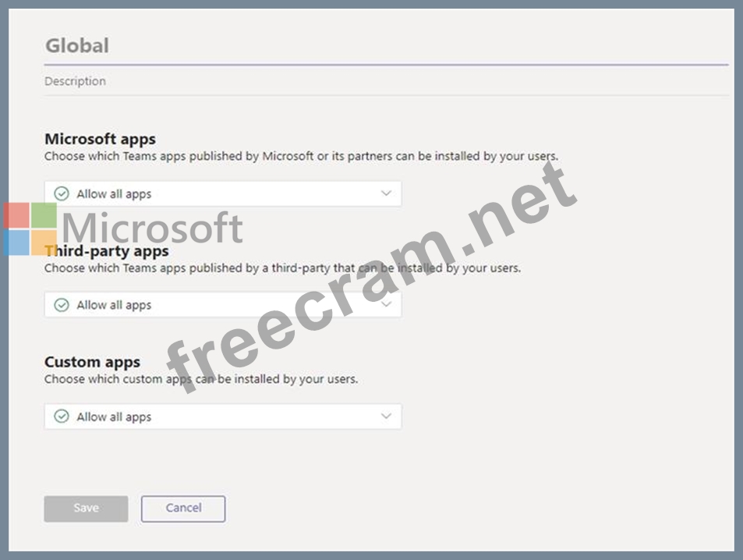Select the 'Custom apps' heading
This screenshot has height=560, width=743.
(93, 362)
